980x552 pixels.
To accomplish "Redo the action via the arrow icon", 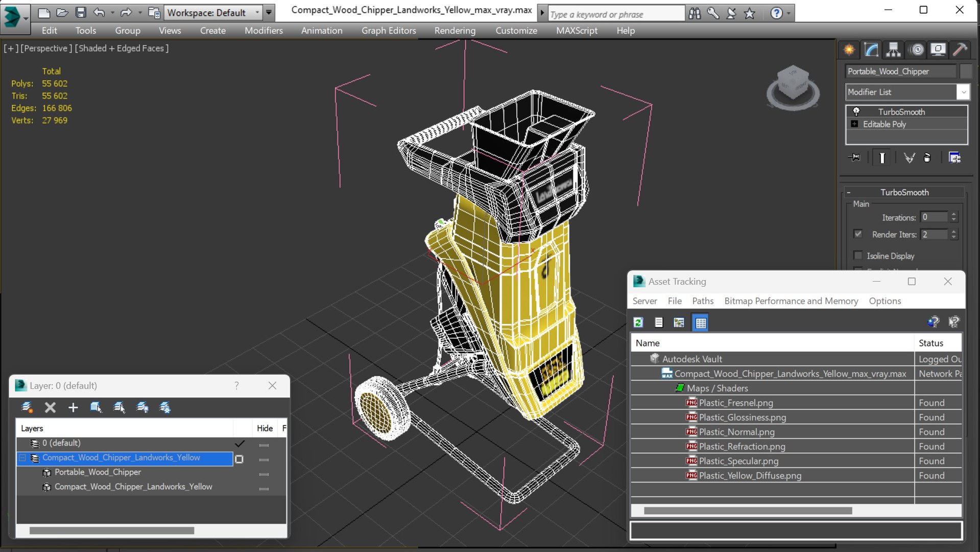I will click(126, 12).
